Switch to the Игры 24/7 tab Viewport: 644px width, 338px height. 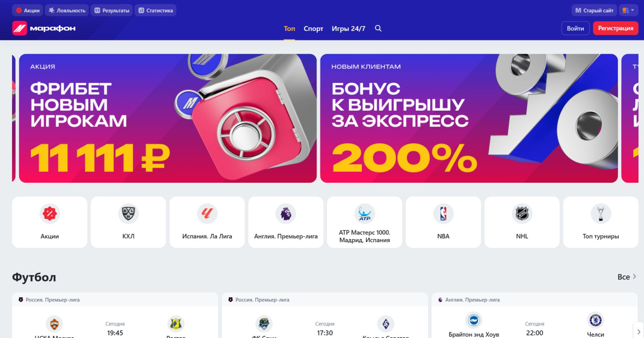pyautogui.click(x=349, y=28)
